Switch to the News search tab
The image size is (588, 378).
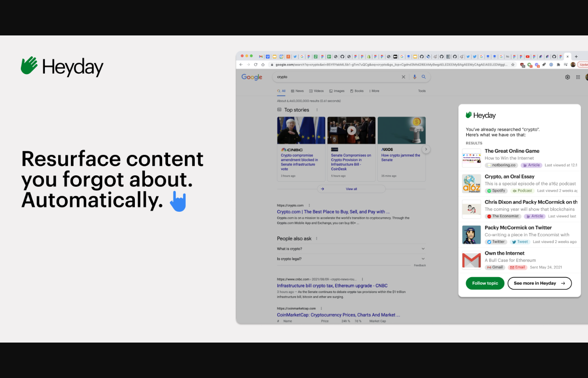[x=297, y=91]
